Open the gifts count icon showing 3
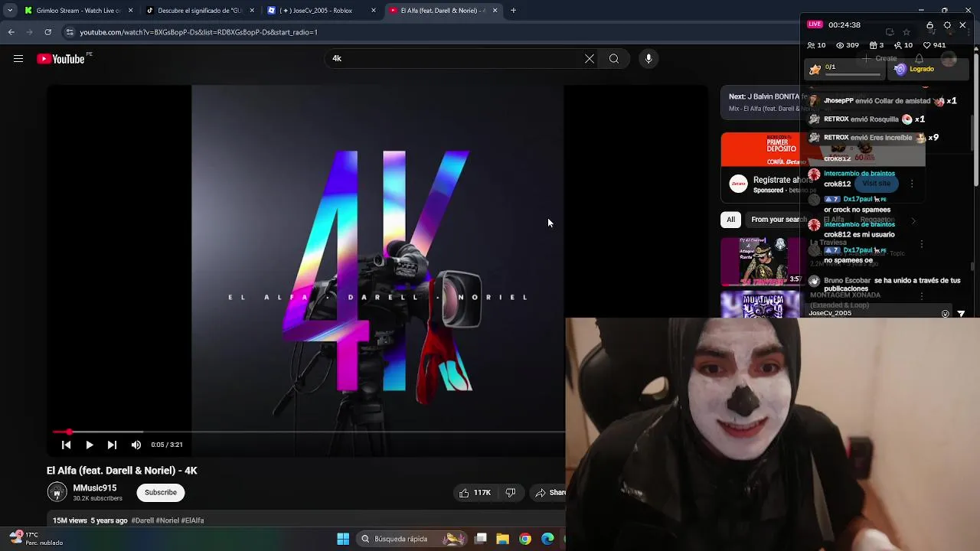Image resolution: width=980 pixels, height=551 pixels. click(x=877, y=45)
